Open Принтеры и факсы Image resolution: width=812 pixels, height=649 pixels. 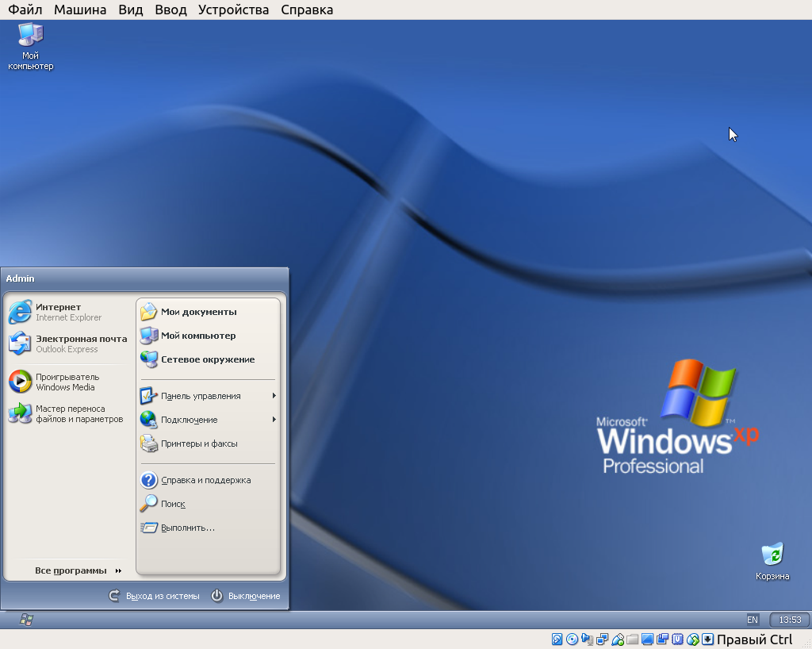207,444
